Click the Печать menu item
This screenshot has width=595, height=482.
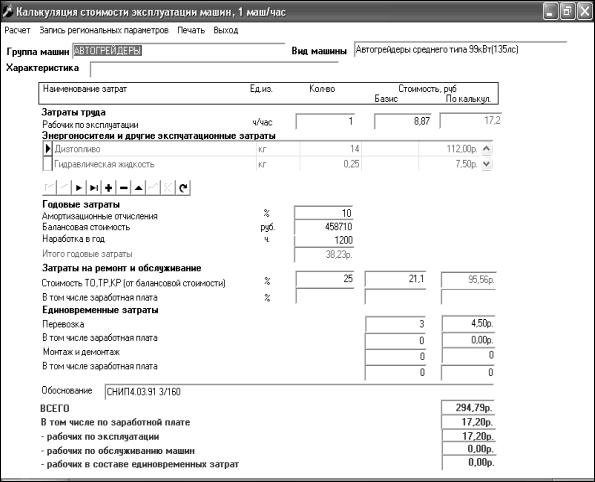(191, 30)
